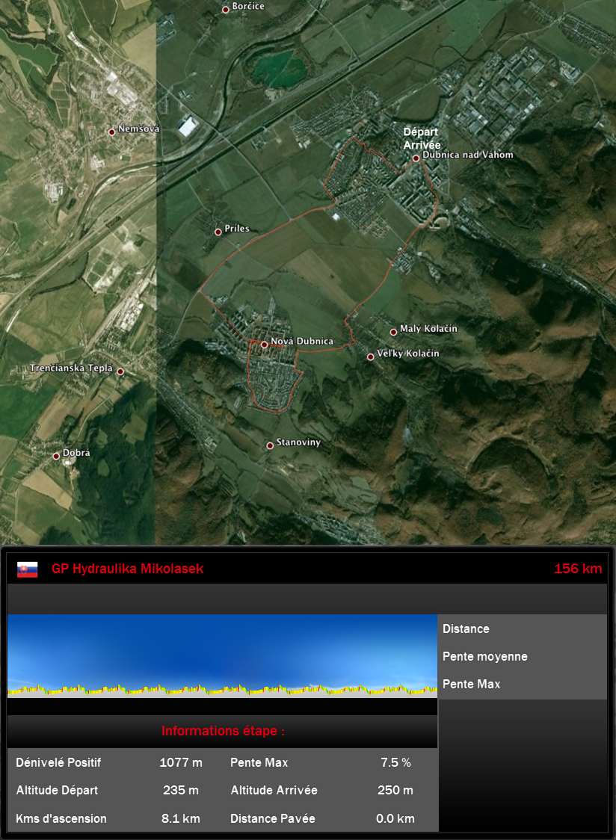
Task: Click the Pente moyenne label
Action: pos(485,656)
